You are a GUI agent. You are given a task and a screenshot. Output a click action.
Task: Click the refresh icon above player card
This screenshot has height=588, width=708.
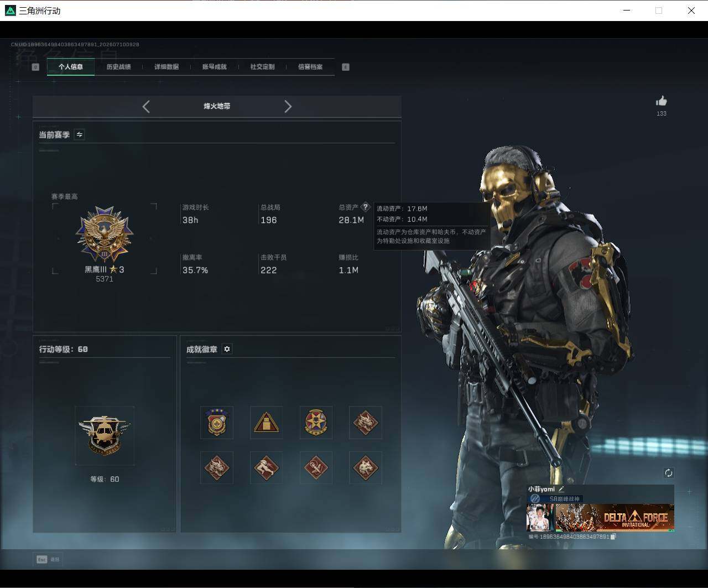[668, 473]
